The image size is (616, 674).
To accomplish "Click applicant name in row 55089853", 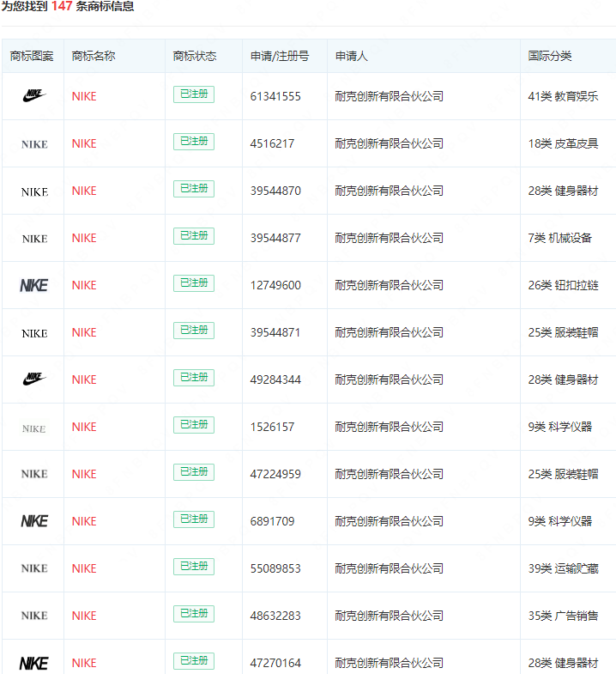I will pyautogui.click(x=390, y=568).
